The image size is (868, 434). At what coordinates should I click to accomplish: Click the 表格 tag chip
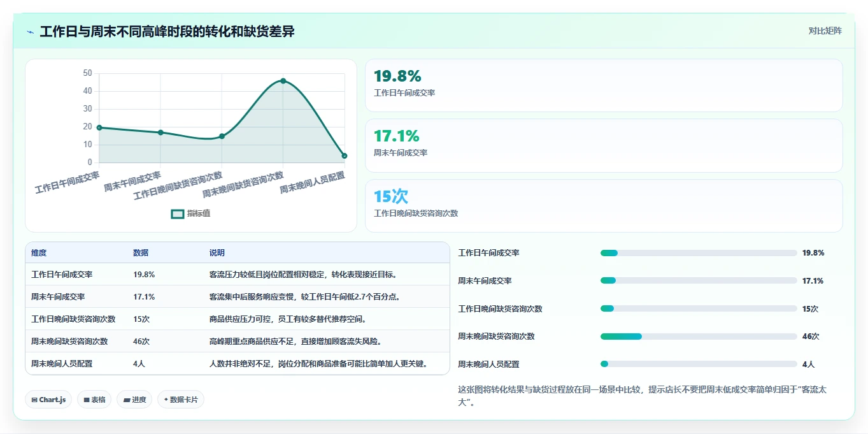pos(95,400)
